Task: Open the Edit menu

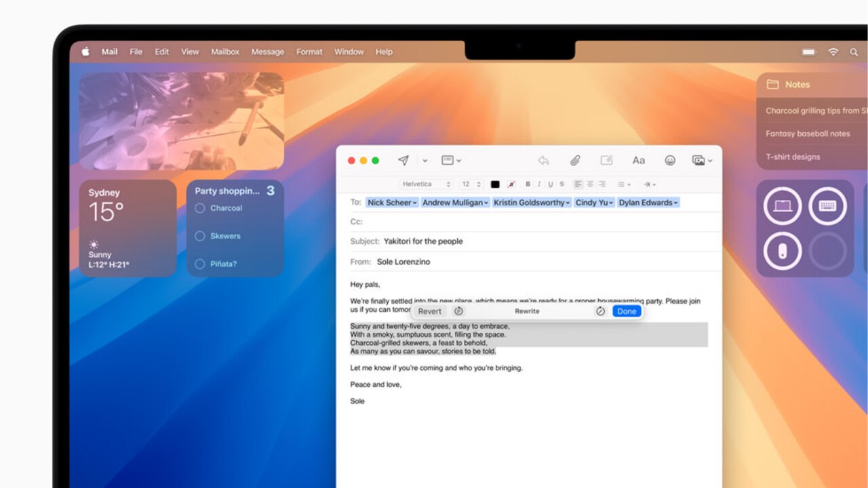Action: tap(162, 52)
